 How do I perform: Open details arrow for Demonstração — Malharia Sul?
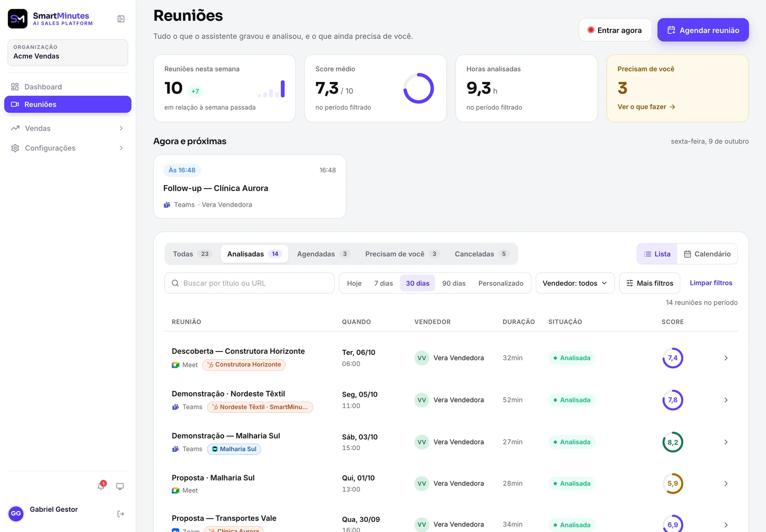(726, 442)
